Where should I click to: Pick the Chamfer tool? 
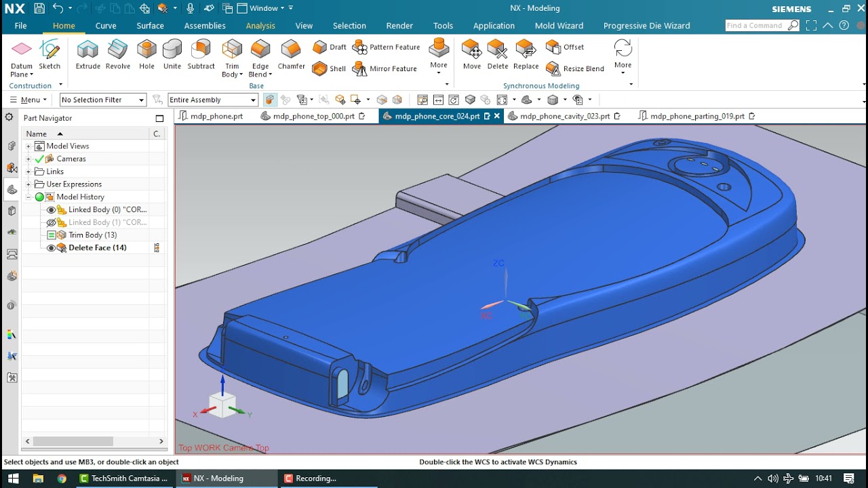pyautogui.click(x=291, y=55)
